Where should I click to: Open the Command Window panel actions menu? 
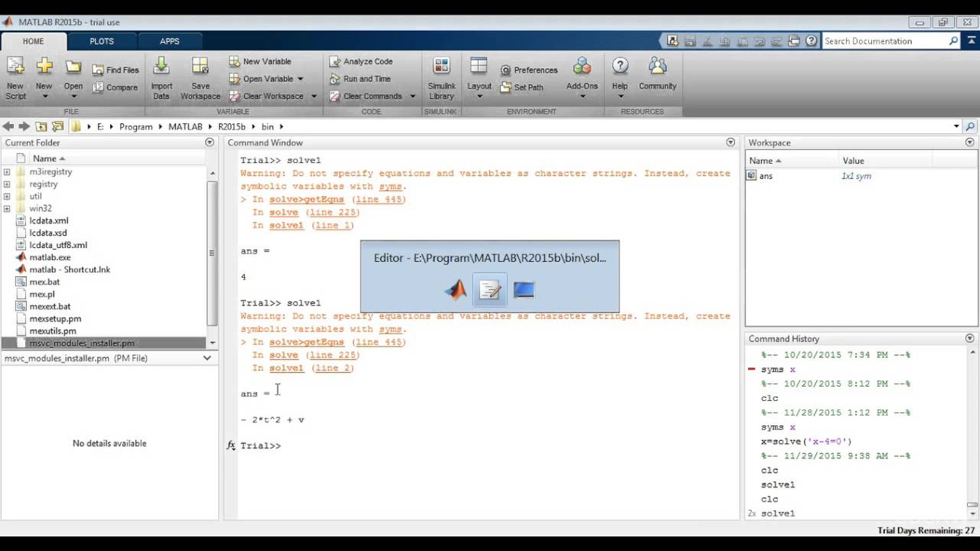tap(730, 142)
